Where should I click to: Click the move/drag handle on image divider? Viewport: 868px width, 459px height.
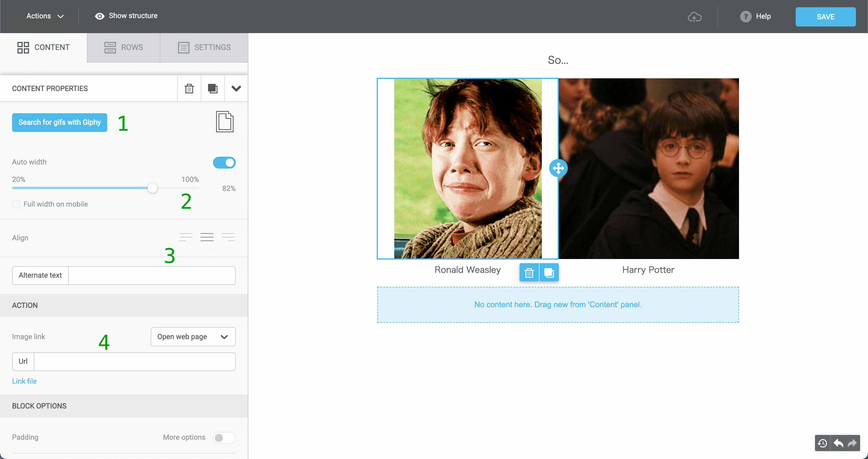tap(558, 169)
